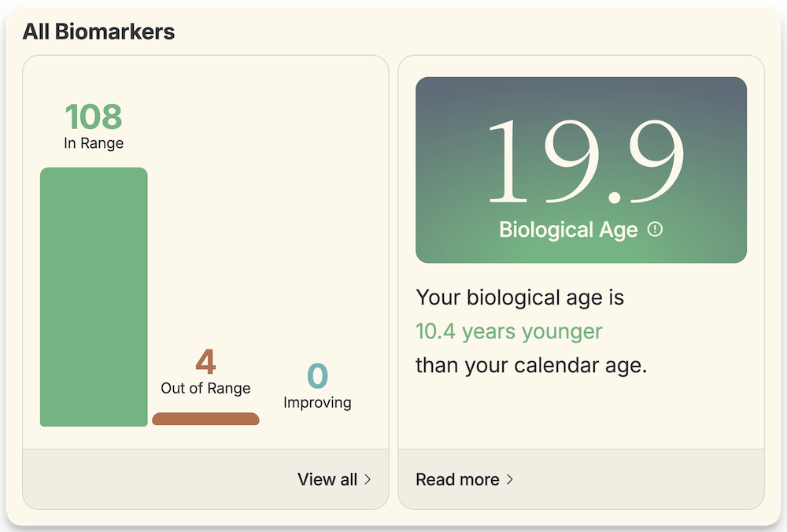Select the green In Range bar

93,299
